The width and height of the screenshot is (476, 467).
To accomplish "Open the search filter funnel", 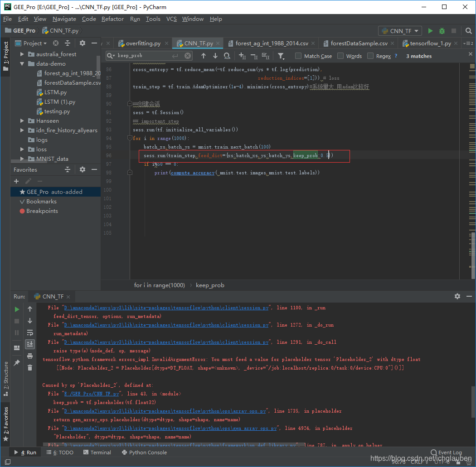I will pyautogui.click(x=281, y=56).
